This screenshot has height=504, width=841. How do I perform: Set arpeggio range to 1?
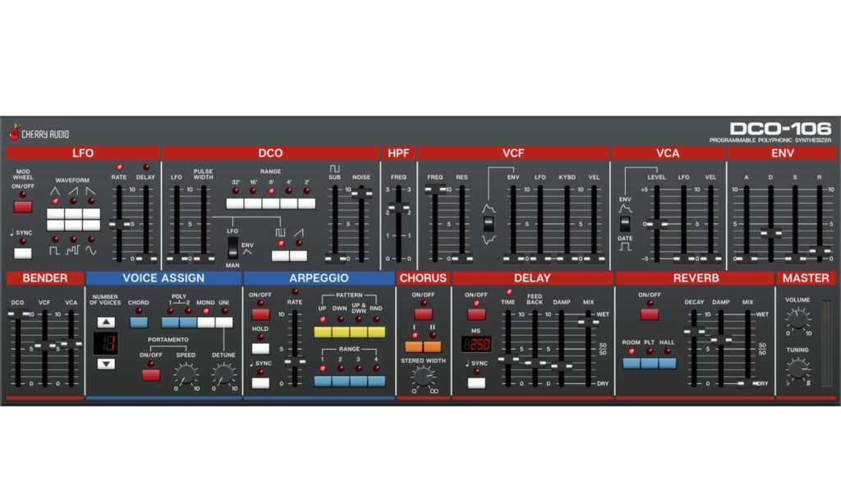323,381
